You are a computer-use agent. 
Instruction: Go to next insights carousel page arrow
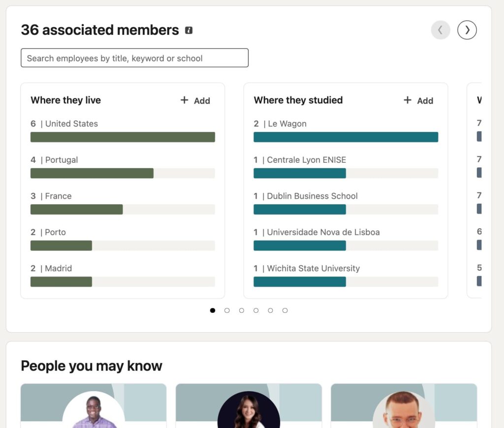click(x=467, y=30)
